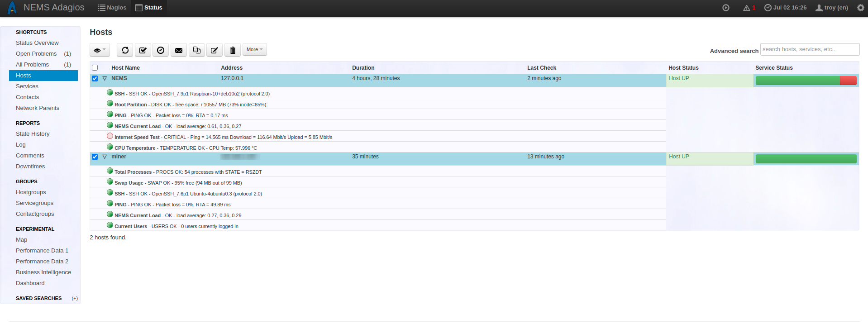Open the experimental Map
Screen dimensions: 868x324
click(x=21, y=240)
